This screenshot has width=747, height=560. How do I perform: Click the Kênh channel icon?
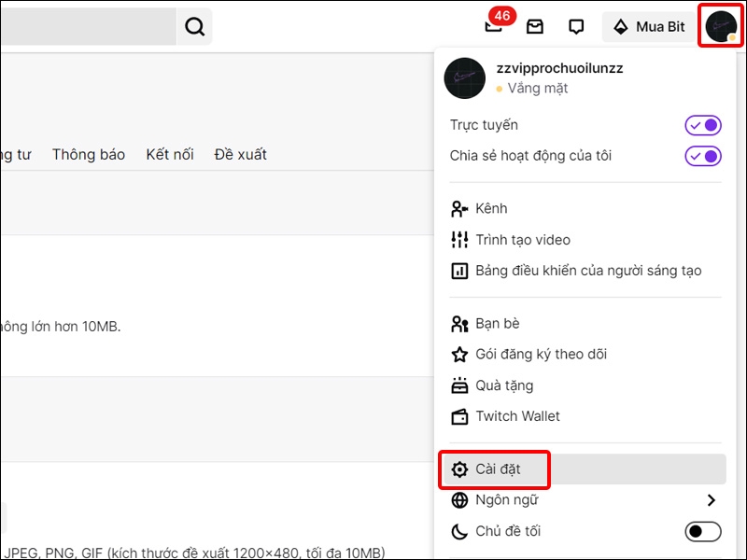click(x=459, y=208)
